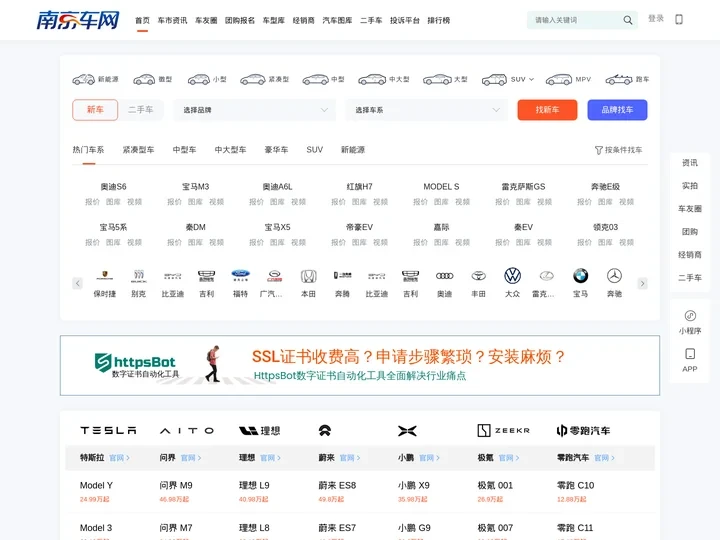Open the mobile phone icon in header

pos(679,19)
